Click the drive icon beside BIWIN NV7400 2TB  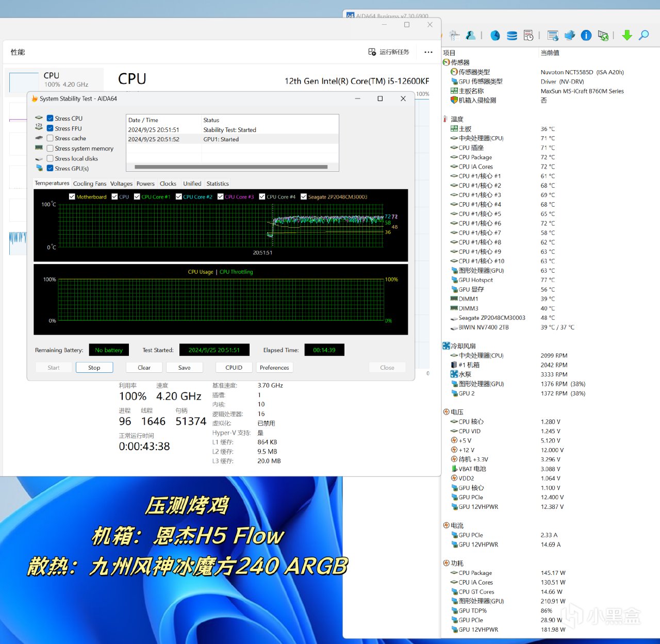pyautogui.click(x=454, y=327)
